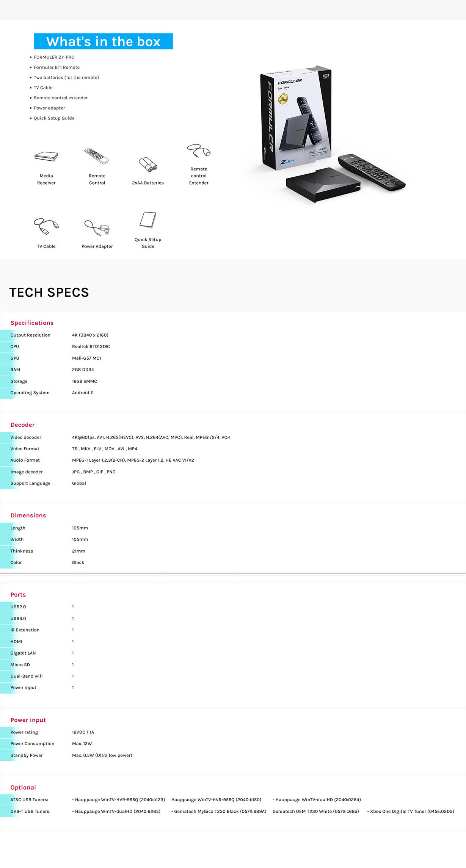This screenshot has height=868, width=466.
Task: Click the 2xAA Batteries icon
Action: coord(148,164)
